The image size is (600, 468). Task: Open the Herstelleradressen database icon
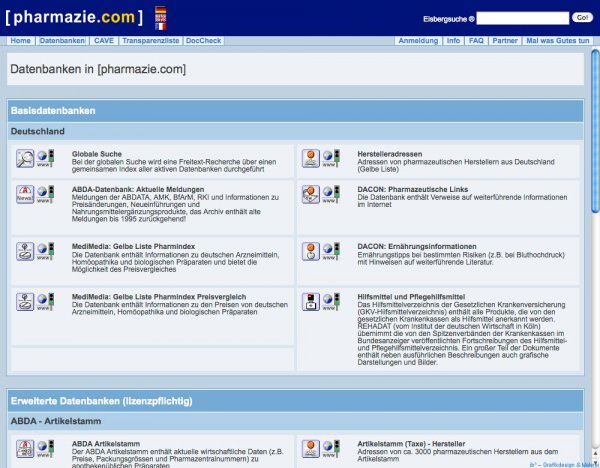click(311, 158)
